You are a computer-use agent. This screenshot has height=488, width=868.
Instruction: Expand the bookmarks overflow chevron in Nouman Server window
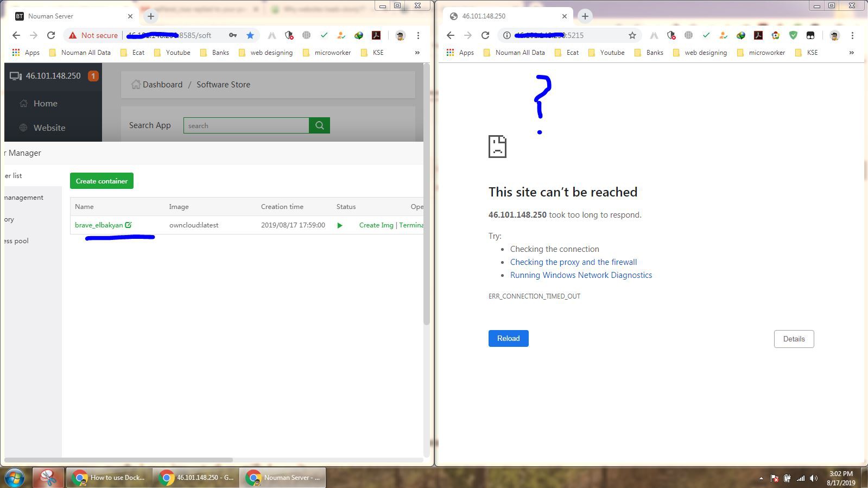[x=417, y=53]
